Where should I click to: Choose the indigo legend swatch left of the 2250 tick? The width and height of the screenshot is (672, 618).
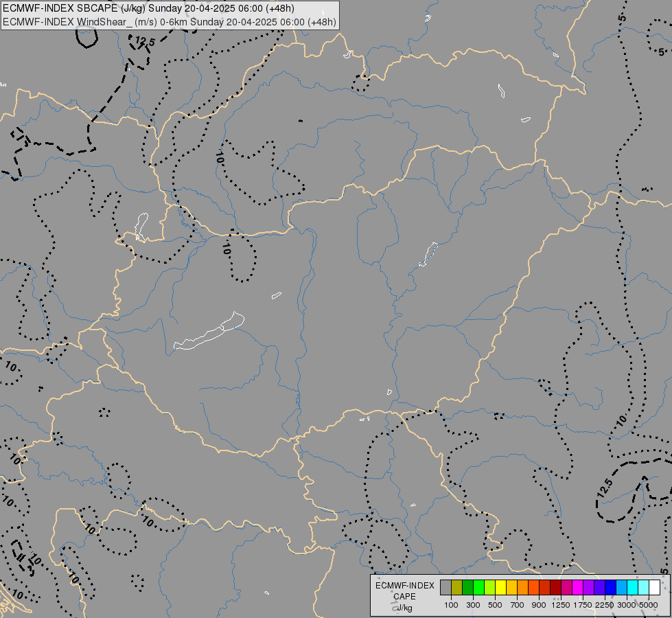coord(599,587)
